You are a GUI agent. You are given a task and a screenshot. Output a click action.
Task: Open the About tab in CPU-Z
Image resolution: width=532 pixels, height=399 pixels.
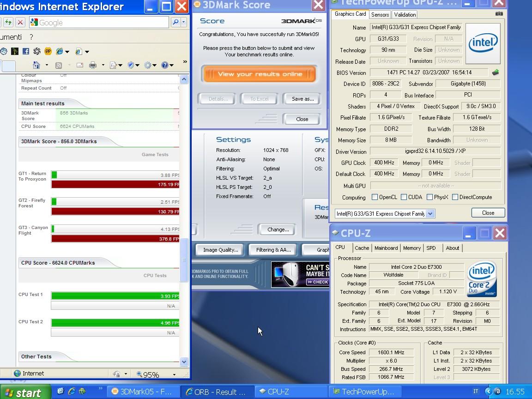[x=452, y=248]
